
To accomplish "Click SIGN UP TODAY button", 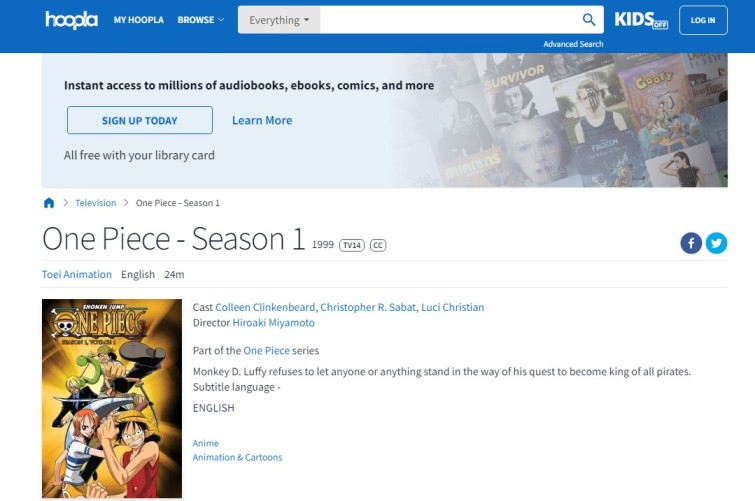I will (x=140, y=120).
